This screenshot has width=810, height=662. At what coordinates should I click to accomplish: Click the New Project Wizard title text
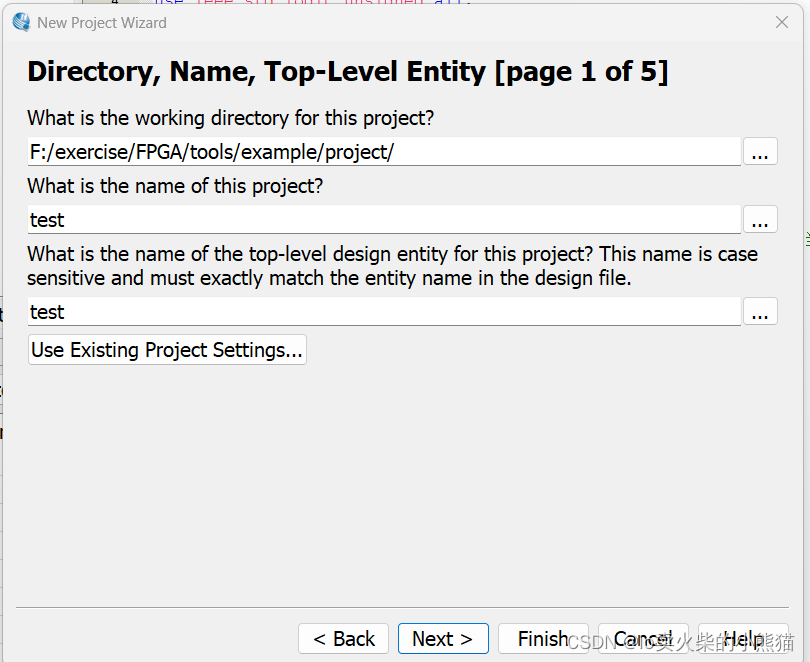click(x=102, y=22)
